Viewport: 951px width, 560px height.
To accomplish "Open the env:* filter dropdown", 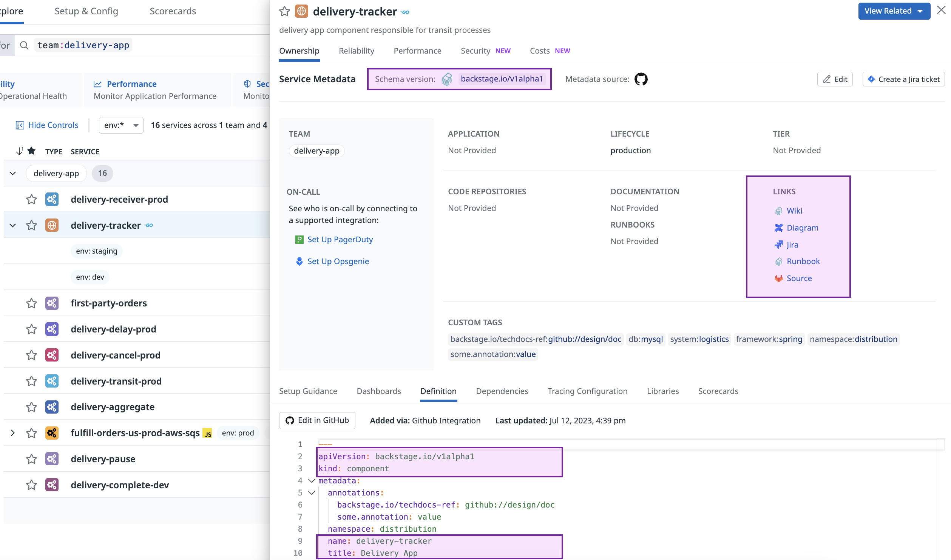I will (x=121, y=125).
